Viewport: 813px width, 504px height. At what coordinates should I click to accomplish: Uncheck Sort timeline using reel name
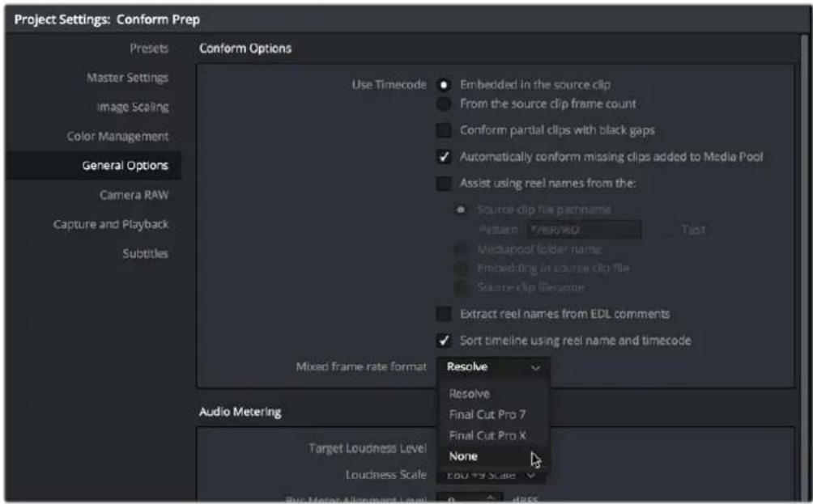[444, 341]
